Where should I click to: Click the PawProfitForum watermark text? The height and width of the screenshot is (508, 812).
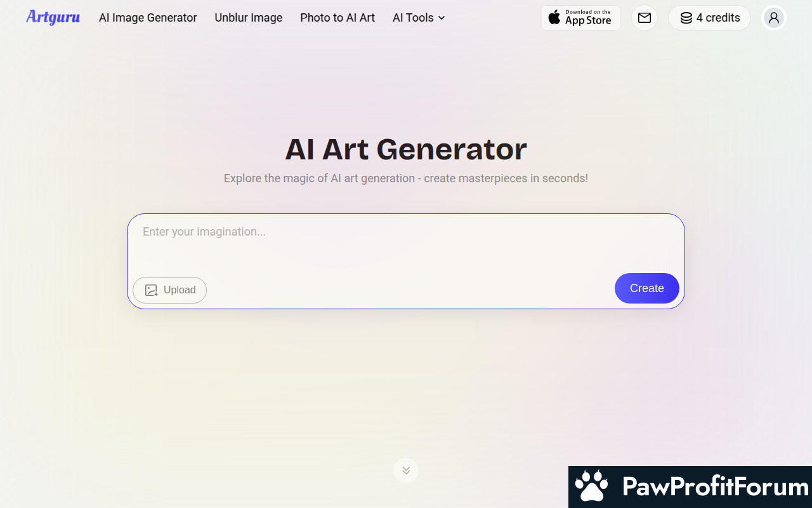click(716, 487)
